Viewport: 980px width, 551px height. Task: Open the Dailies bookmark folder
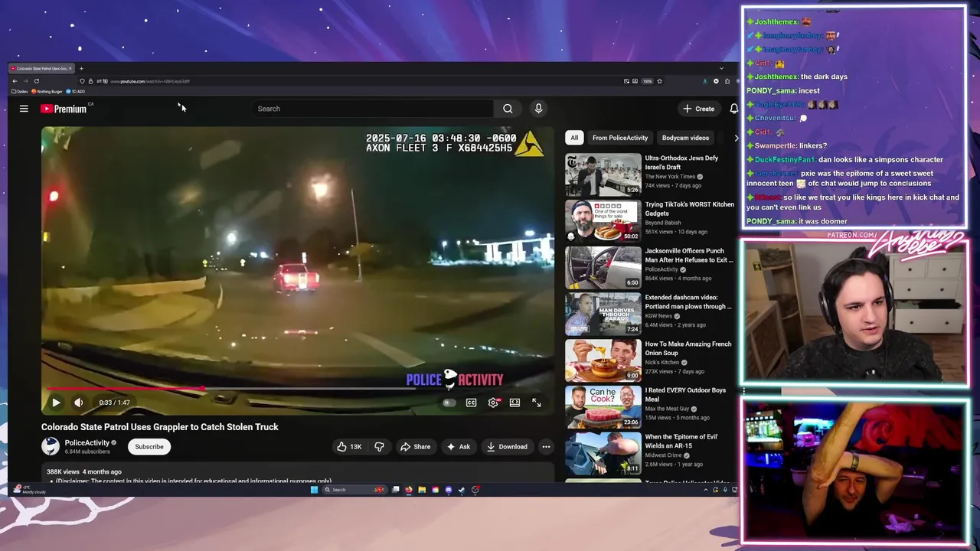[20, 91]
